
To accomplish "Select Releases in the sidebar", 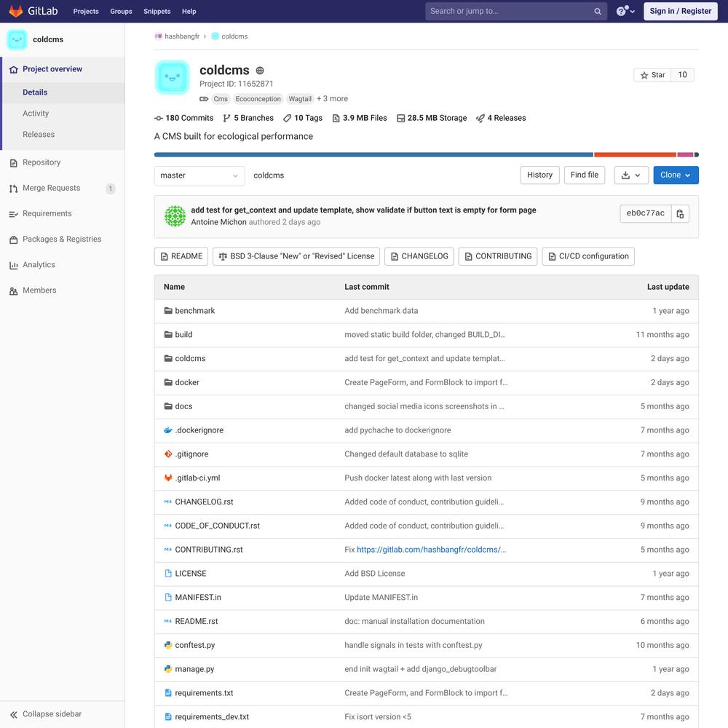I will tap(63, 135).
